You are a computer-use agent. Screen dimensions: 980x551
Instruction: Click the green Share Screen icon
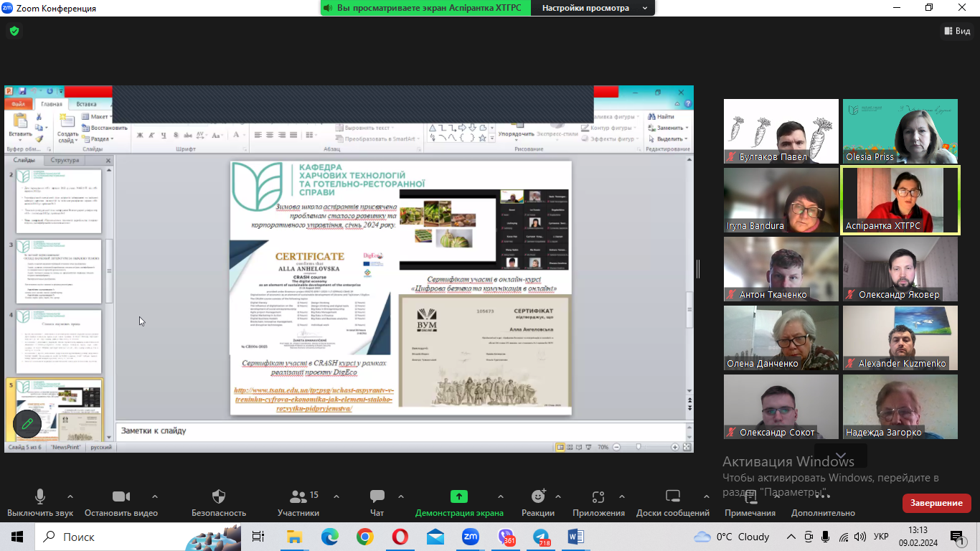coord(459,496)
